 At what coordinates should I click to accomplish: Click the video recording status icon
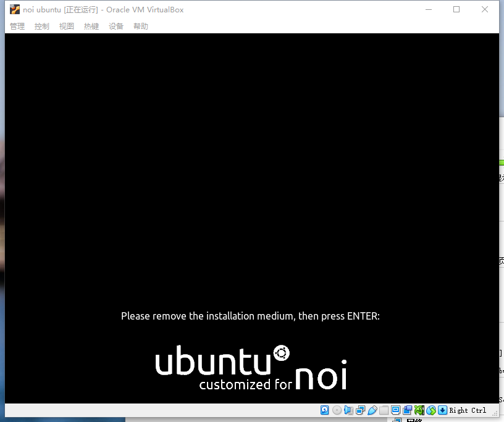[407, 410]
